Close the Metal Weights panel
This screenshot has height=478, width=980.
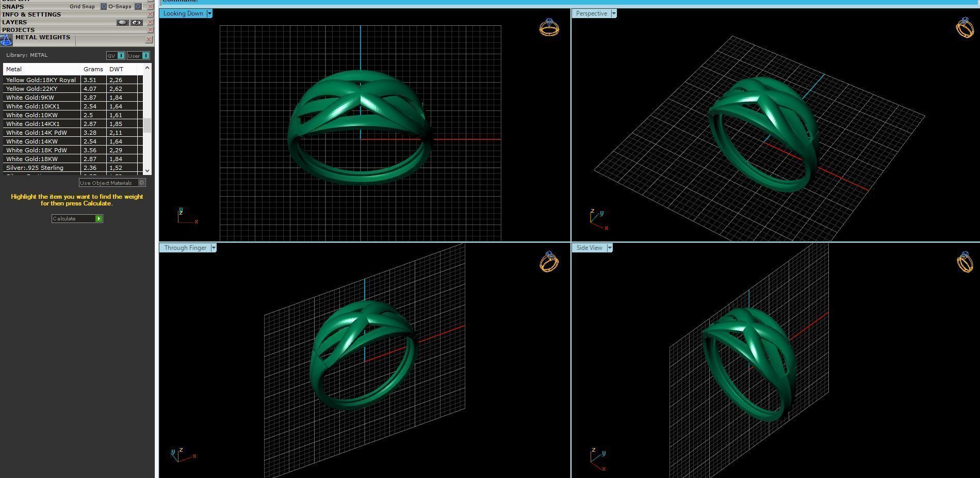point(149,39)
